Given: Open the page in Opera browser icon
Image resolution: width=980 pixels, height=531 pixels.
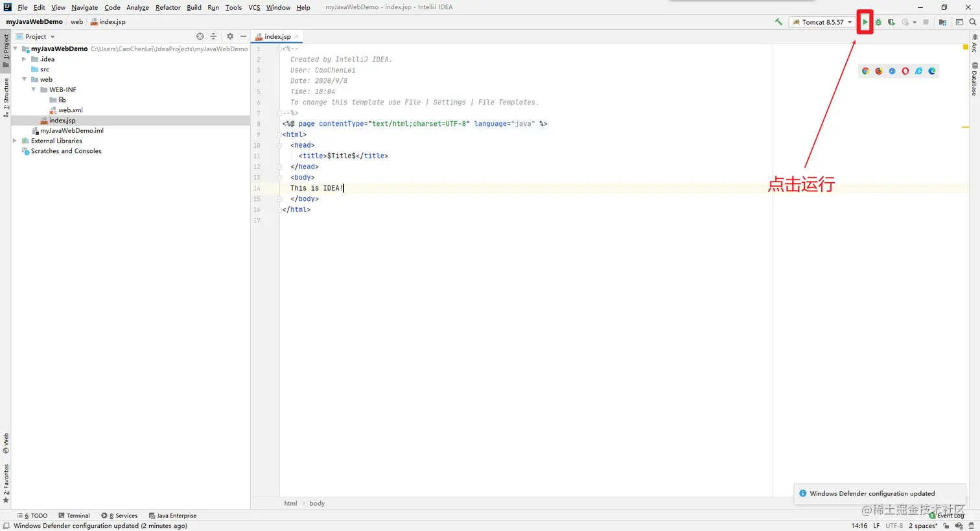Looking at the screenshot, I should click(905, 71).
